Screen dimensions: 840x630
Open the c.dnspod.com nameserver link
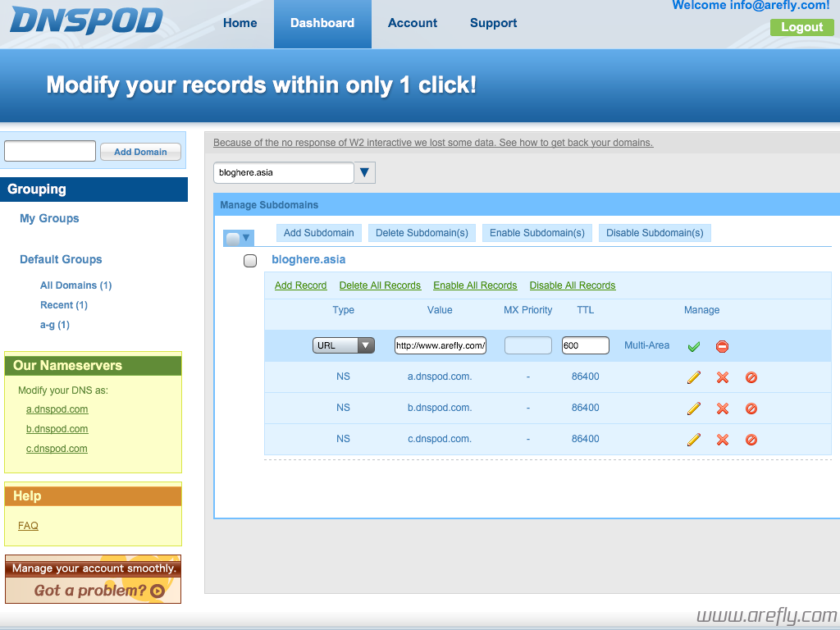57,449
